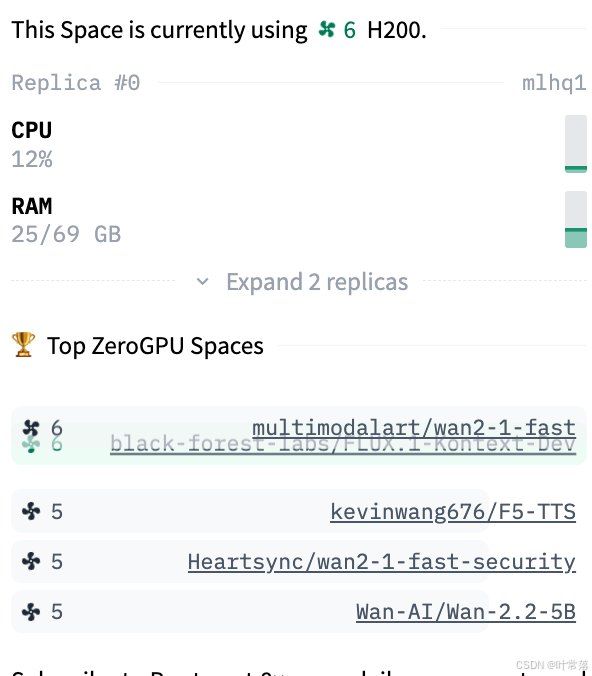592x676 pixels.
Task: Visit Heartsync/wan2-1-fast-security space
Action: tap(382, 562)
